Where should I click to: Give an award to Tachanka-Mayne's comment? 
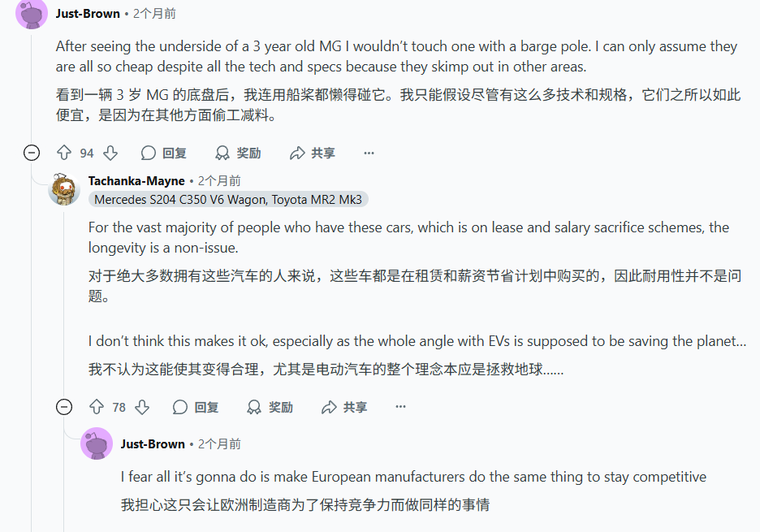tap(270, 407)
